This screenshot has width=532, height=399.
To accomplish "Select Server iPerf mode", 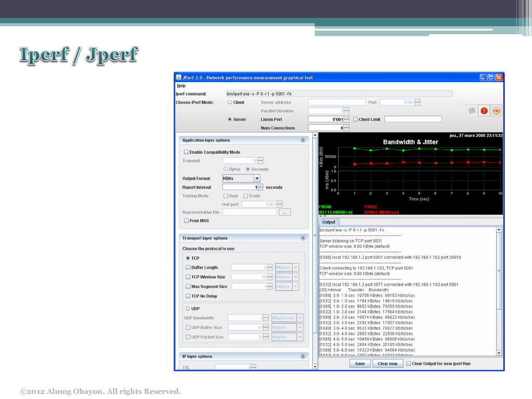I will (230, 119).
